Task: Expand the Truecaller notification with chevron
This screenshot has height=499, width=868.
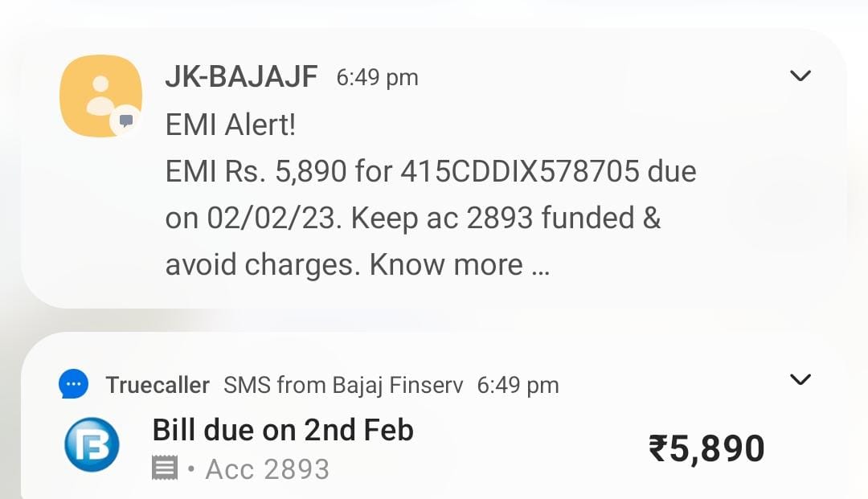Action: [x=800, y=379]
